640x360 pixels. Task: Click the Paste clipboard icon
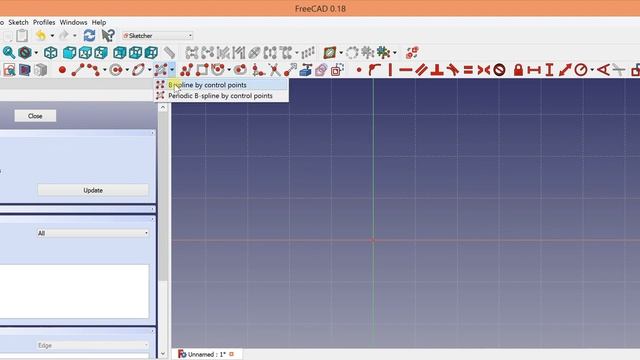point(22,36)
